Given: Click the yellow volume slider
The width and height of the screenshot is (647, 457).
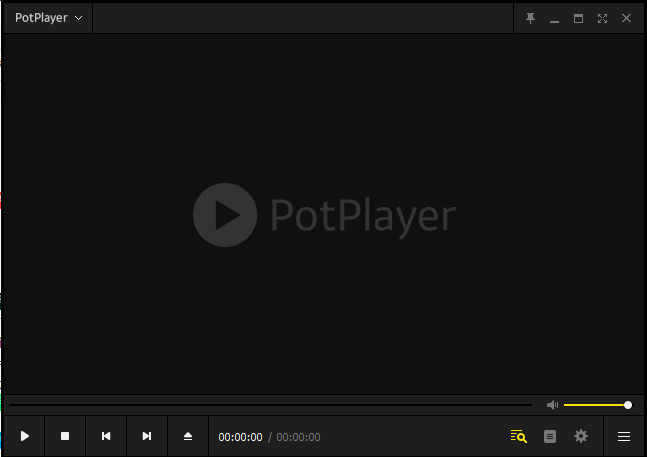Looking at the screenshot, I should [x=597, y=405].
